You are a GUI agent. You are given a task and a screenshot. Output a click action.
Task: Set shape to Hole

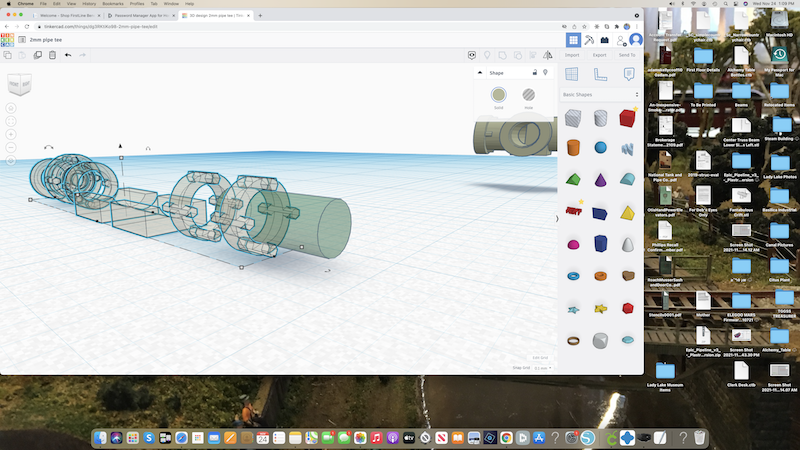528,94
